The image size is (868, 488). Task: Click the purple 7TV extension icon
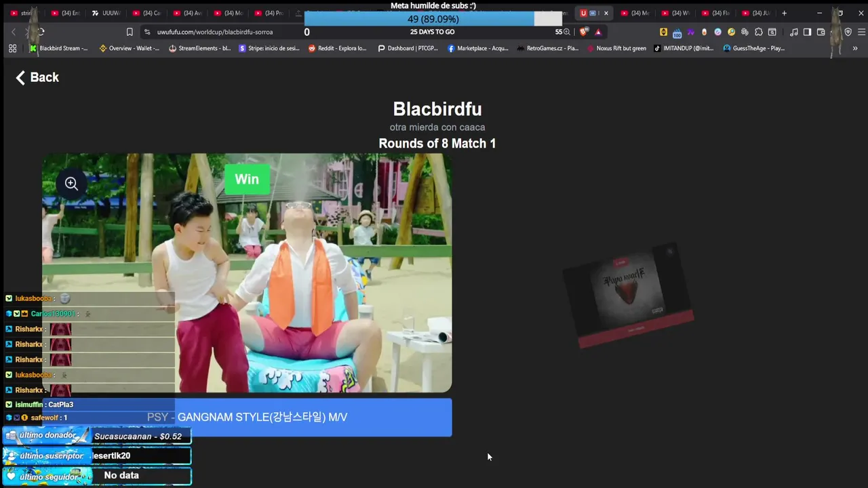(x=690, y=32)
